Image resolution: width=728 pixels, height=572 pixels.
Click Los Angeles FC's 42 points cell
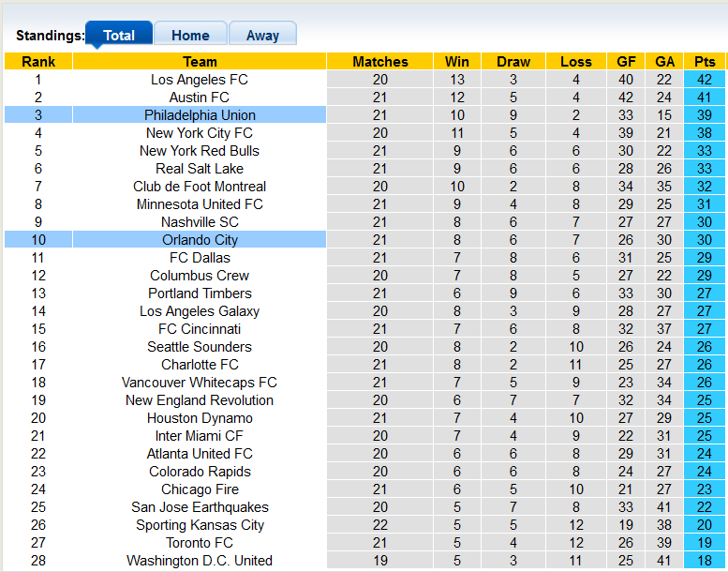[705, 80]
